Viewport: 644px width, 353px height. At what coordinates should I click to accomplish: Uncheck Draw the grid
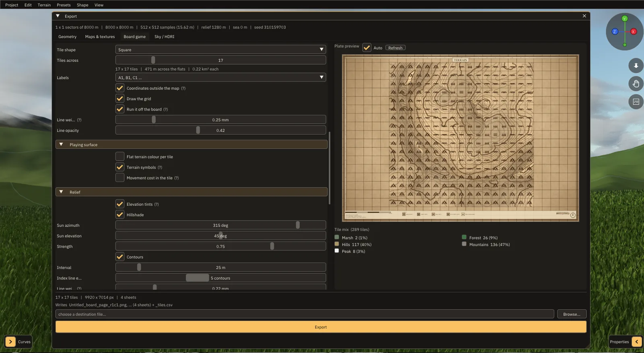[120, 99]
